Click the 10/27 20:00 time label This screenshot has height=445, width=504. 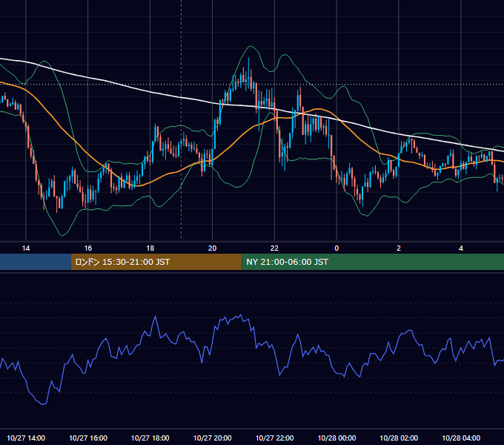(x=212, y=438)
